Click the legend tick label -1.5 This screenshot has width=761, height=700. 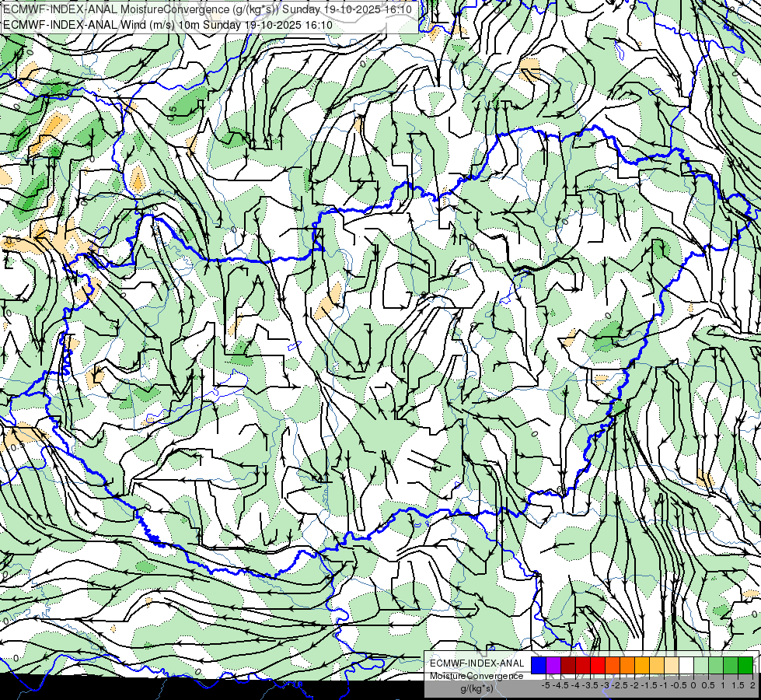tap(649, 685)
